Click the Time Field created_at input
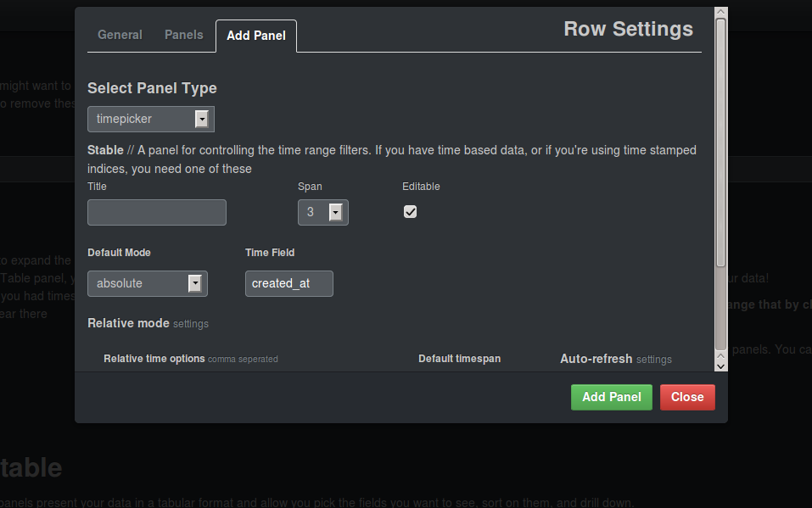Screen dimensions: 812x508 click(x=289, y=284)
